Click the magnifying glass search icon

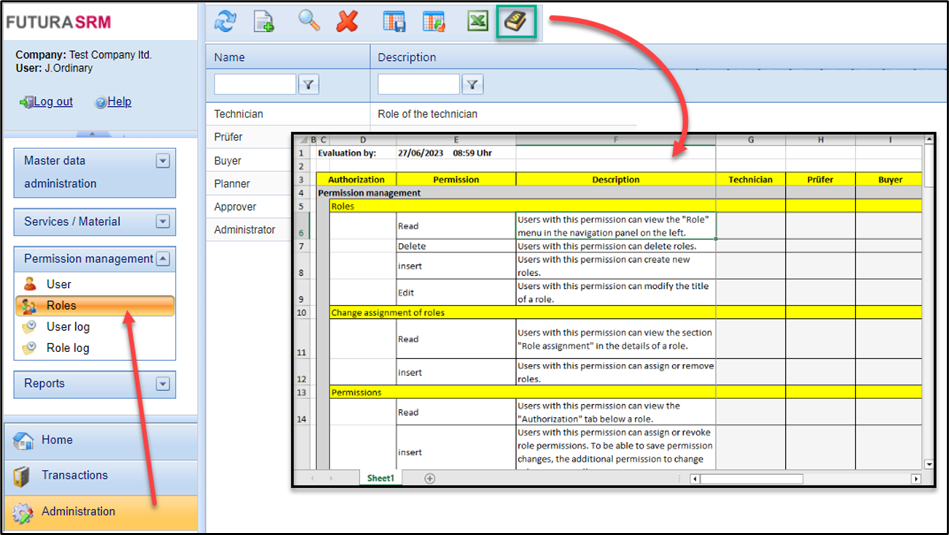click(x=309, y=21)
